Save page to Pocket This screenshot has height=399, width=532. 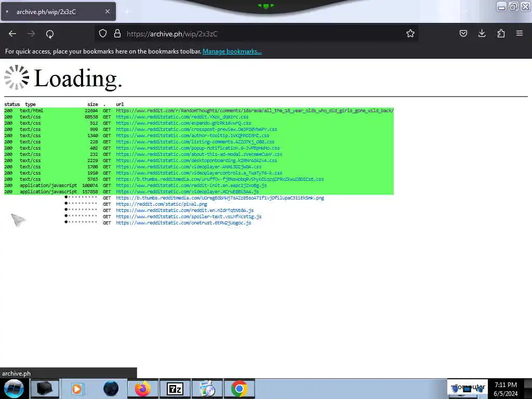point(463,33)
